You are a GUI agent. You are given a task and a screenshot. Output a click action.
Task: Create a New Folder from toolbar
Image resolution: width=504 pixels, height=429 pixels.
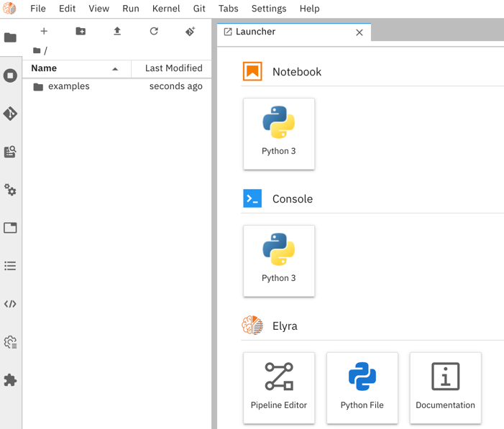pos(81,31)
